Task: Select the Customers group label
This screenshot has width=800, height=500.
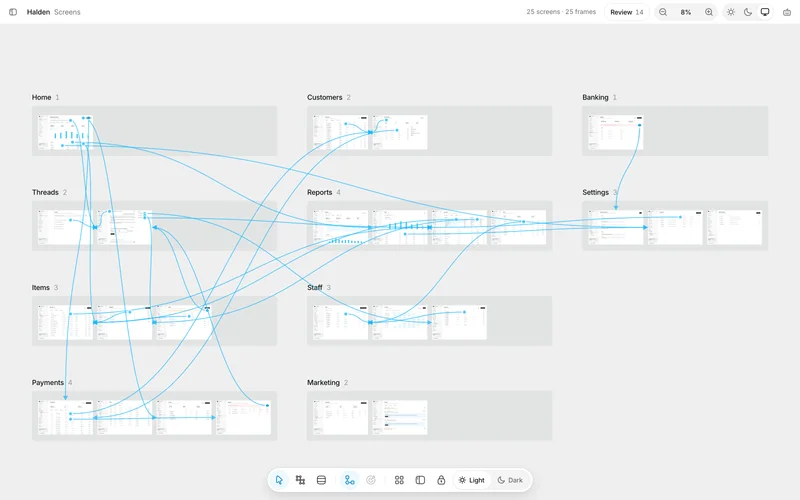Action: click(x=324, y=97)
